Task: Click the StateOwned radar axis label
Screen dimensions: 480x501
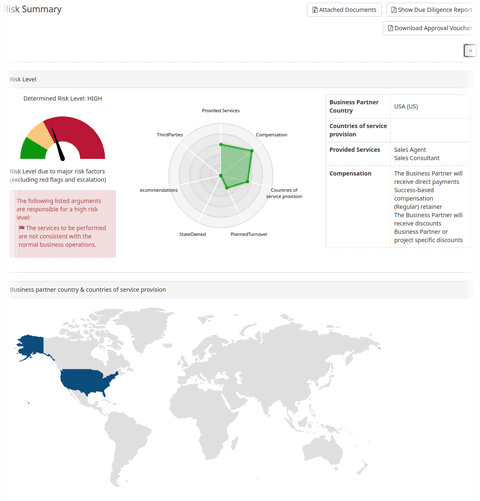Action: click(x=192, y=234)
